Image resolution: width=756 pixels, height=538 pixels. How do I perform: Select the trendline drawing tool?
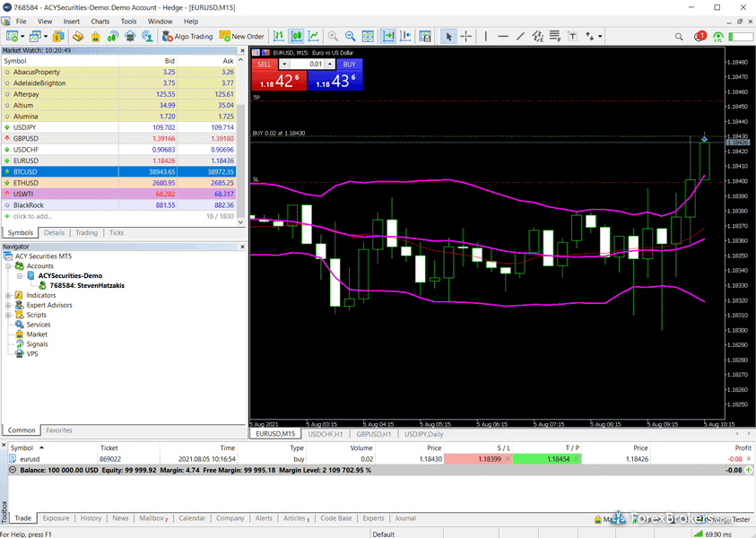click(520, 36)
